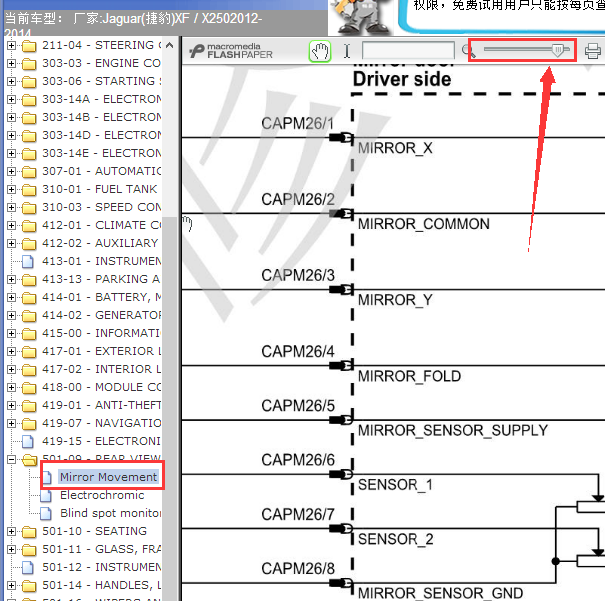Expand the 303-14B ELECTRON folder
This screenshot has width=605, height=601.
point(11,117)
